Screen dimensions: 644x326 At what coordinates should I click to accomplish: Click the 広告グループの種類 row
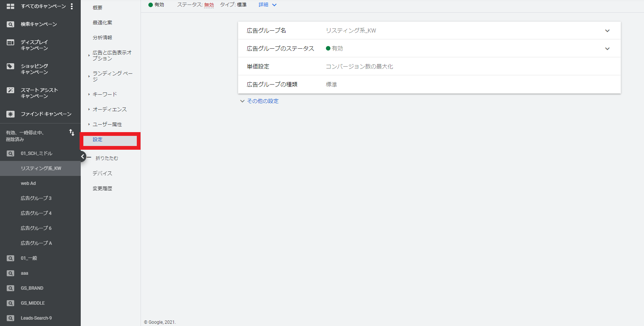click(x=429, y=85)
